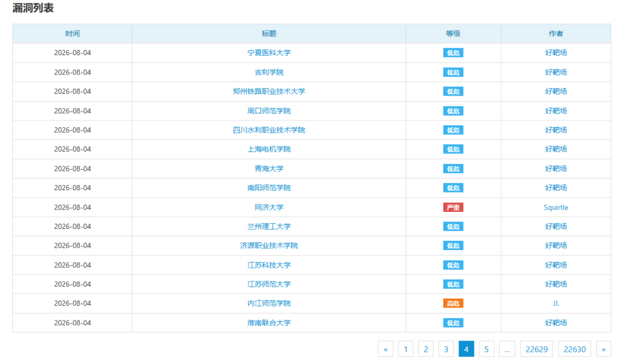Click the date 2026-08-04 in 宁夏医科大学 row
The width and height of the screenshot is (634, 364).
tap(72, 53)
